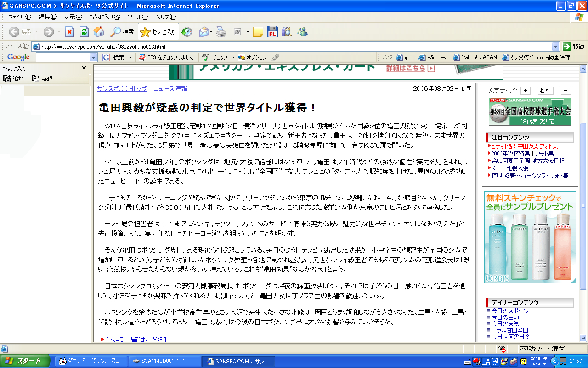Click the Stop loading icon

click(69, 32)
